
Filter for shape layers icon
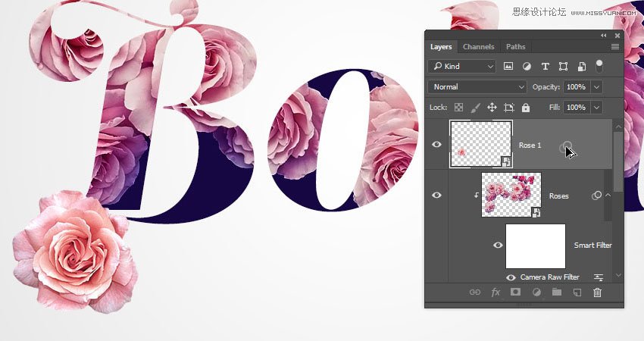[x=563, y=66]
